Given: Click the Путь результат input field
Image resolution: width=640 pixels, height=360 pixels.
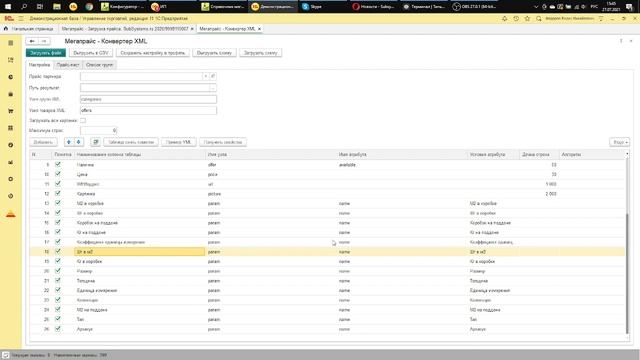Looking at the screenshot, I should coord(145,88).
